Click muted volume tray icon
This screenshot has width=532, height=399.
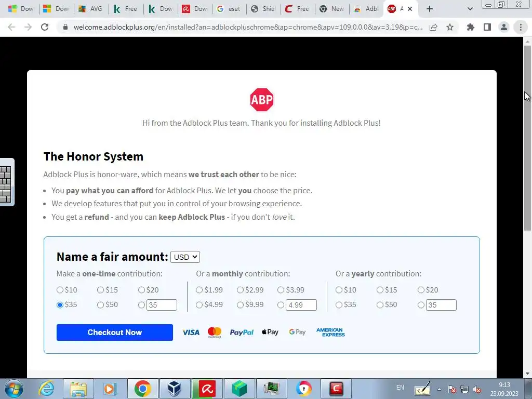[x=477, y=389]
